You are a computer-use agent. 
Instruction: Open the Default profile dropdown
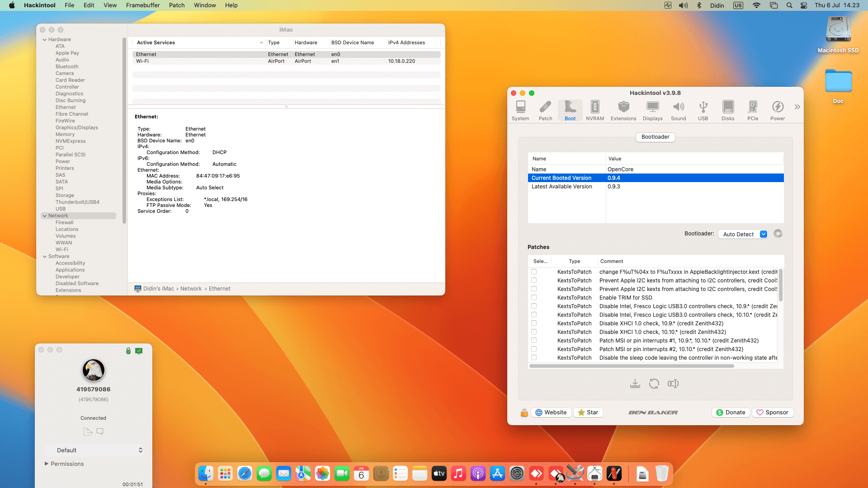(x=94, y=450)
